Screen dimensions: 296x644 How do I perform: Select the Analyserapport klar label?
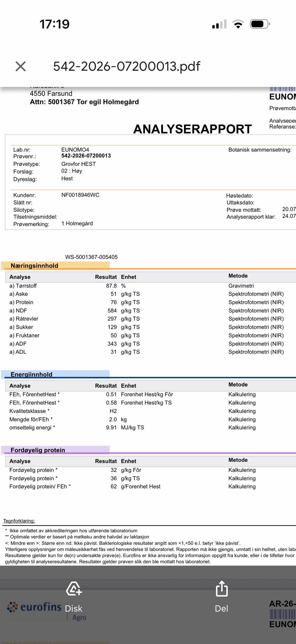click(x=251, y=217)
